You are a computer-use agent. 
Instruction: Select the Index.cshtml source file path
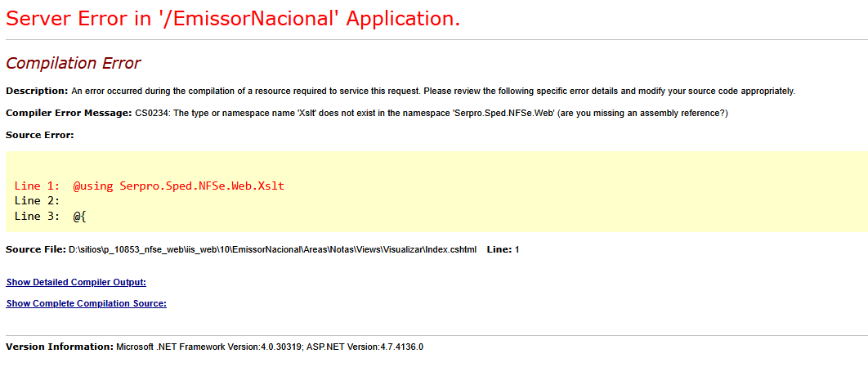point(272,250)
